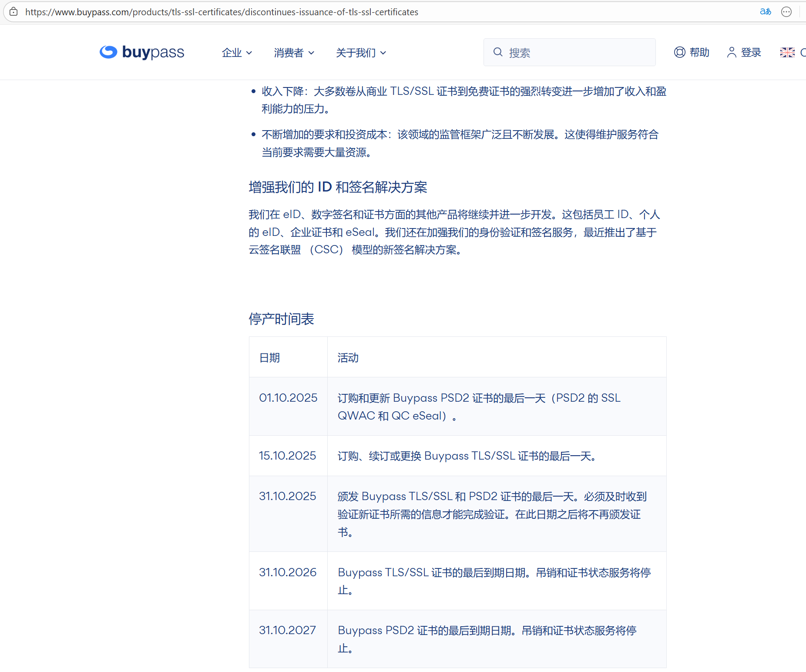
Task: Click the site lock icon in address bar
Action: [x=13, y=12]
